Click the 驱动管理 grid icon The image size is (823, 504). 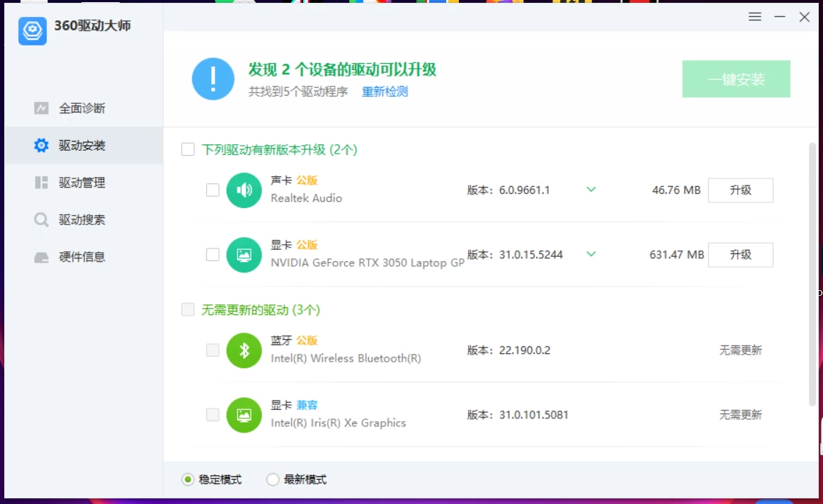pos(42,183)
